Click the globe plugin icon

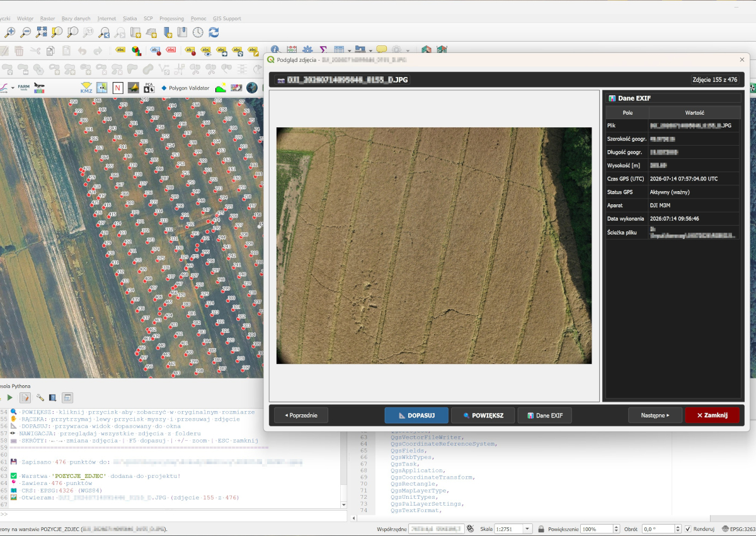coord(252,88)
